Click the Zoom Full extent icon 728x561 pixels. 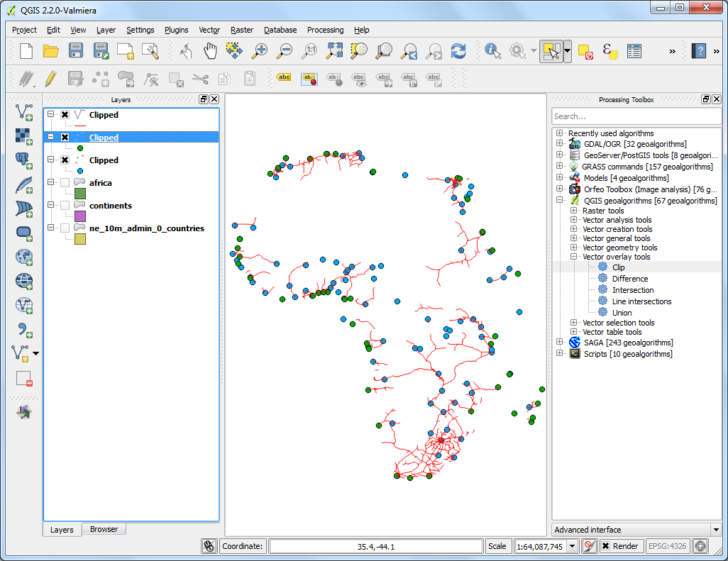(334, 50)
